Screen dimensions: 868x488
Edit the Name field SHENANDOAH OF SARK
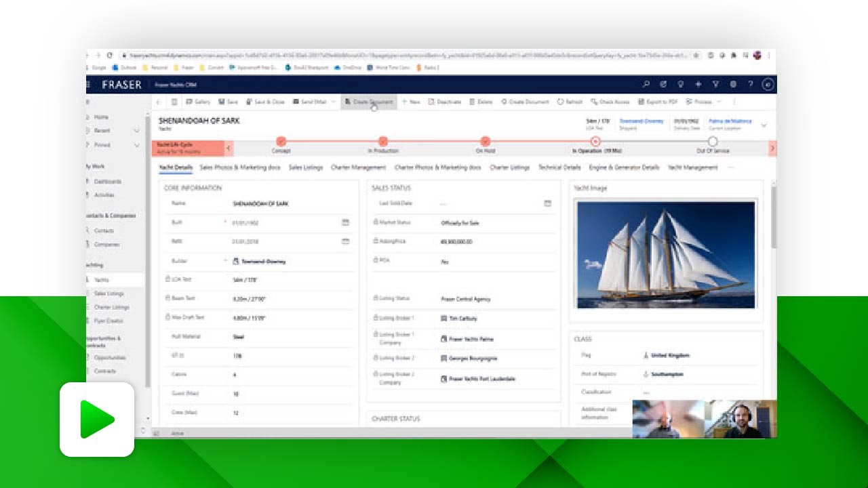click(x=260, y=203)
